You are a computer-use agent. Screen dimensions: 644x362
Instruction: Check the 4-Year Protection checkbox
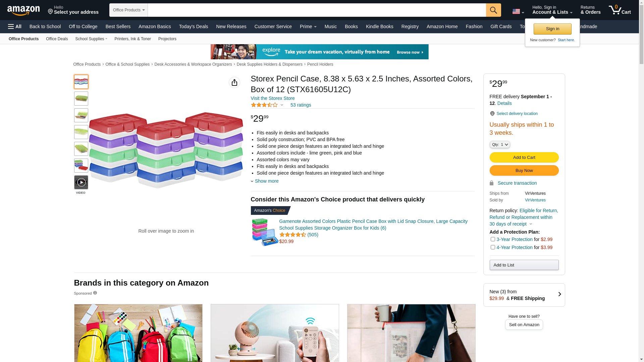coord(492,247)
